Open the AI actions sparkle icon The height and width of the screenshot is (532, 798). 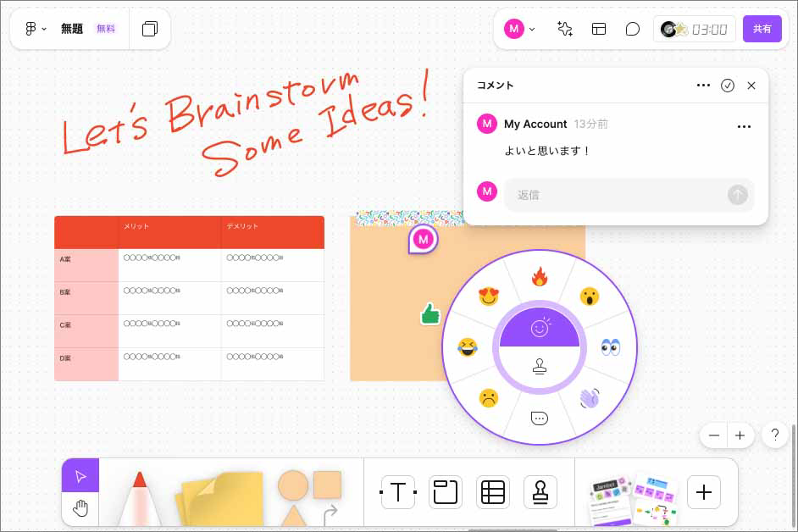pos(565,29)
